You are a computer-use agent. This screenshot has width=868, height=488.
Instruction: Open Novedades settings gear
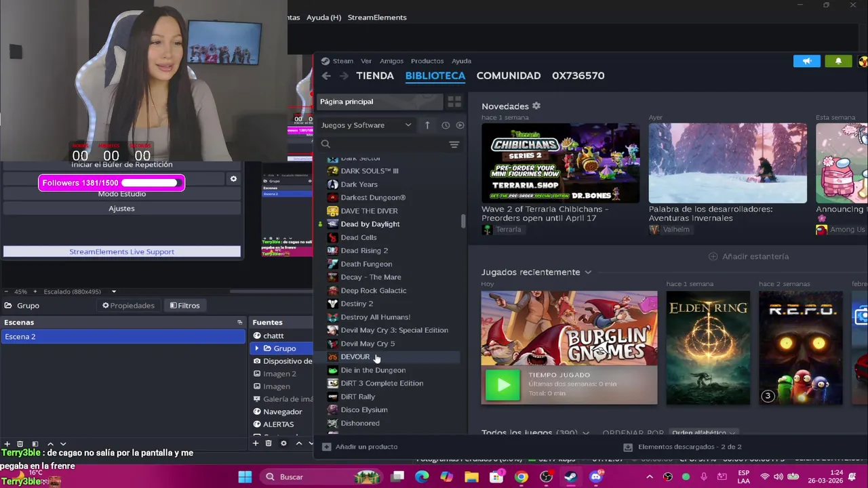click(536, 106)
